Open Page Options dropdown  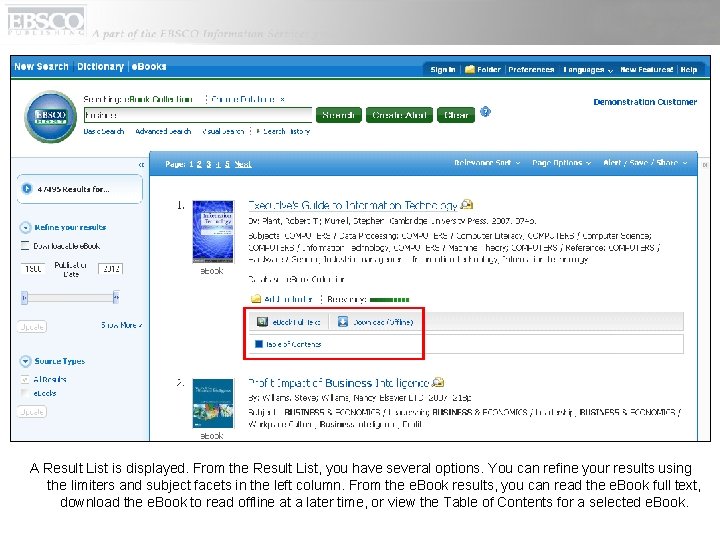561,163
